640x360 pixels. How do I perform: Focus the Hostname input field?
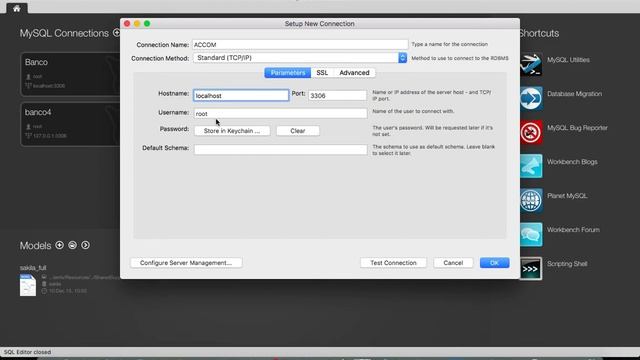241,96
